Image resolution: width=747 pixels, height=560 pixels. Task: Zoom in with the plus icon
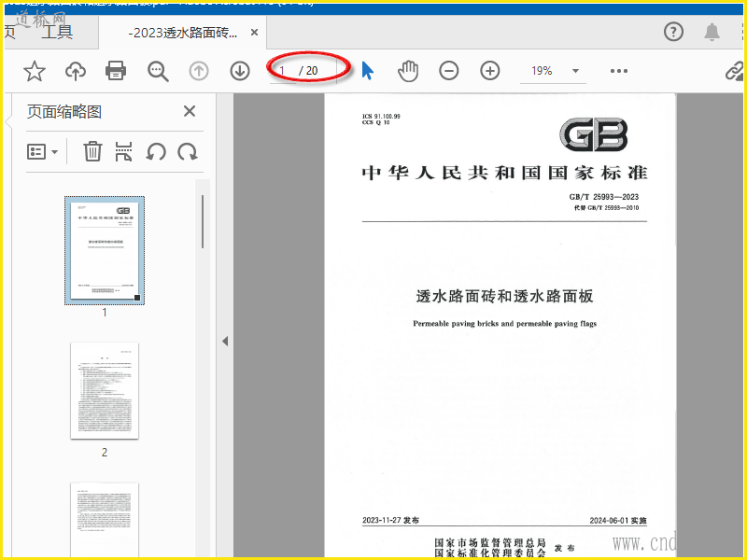pyautogui.click(x=489, y=71)
